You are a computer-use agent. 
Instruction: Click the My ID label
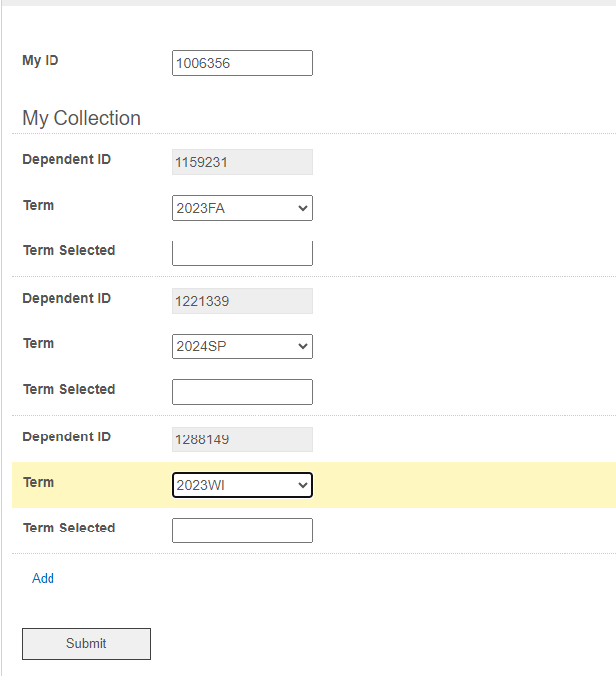point(41,61)
